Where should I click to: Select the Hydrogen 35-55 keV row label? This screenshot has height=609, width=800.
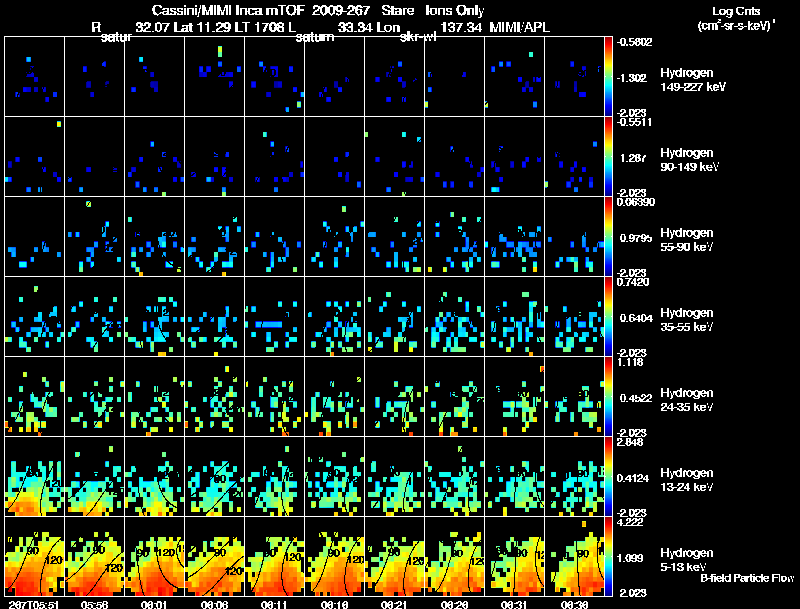point(687,320)
